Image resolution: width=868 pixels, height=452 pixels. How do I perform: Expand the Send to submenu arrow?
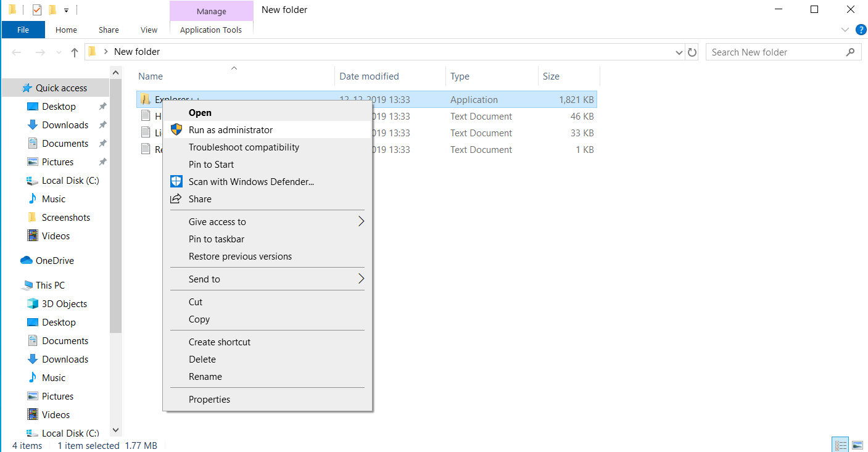362,279
